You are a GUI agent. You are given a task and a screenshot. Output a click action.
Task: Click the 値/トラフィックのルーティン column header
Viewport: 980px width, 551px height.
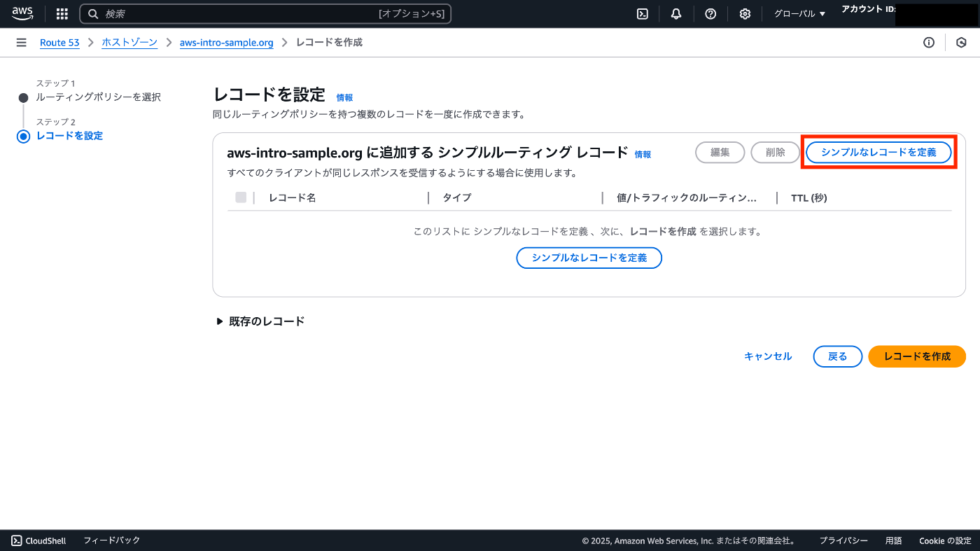click(687, 197)
